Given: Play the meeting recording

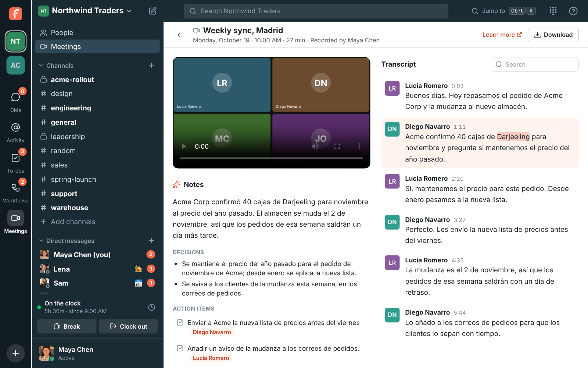Looking at the screenshot, I should (184, 146).
